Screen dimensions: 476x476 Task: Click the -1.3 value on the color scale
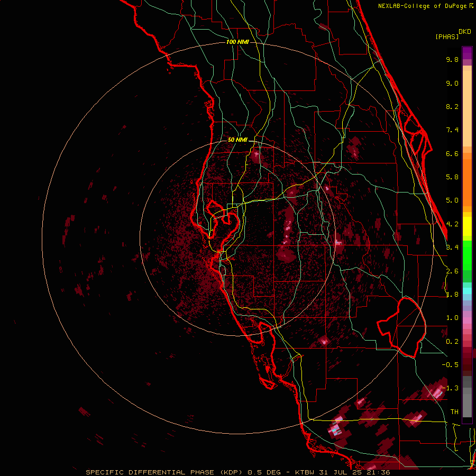[450, 388]
